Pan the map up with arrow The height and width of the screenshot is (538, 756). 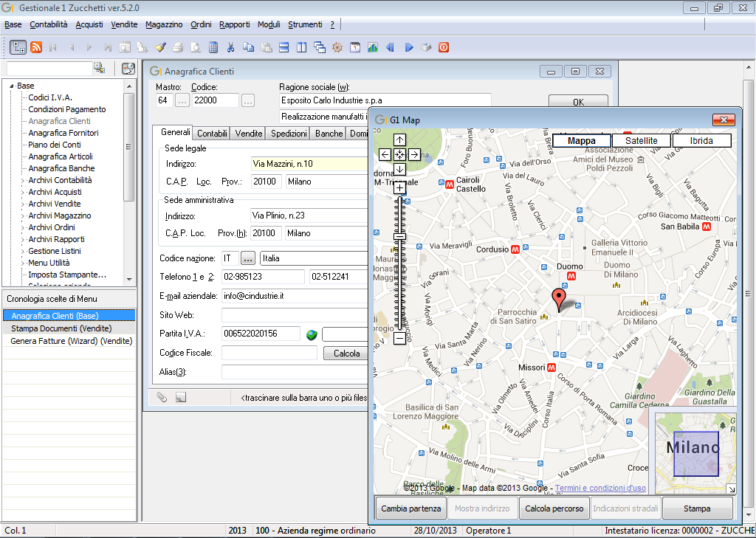point(399,140)
